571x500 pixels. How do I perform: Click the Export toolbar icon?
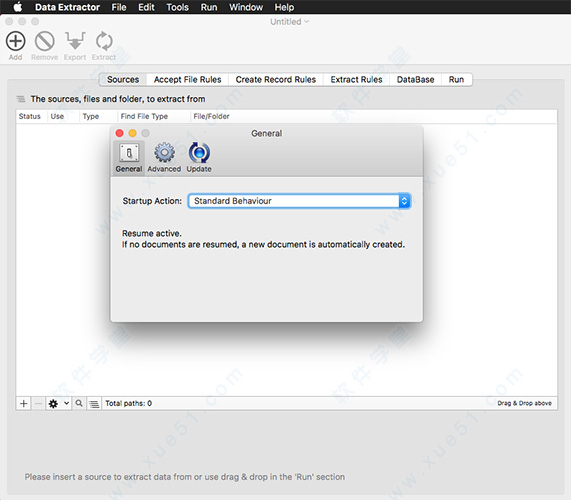tap(75, 41)
